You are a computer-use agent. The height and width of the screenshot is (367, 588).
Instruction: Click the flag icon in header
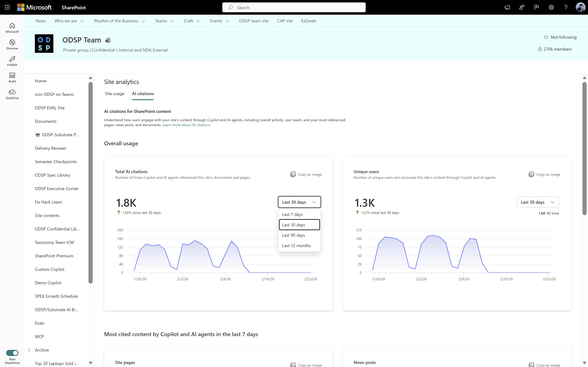pos(537,7)
